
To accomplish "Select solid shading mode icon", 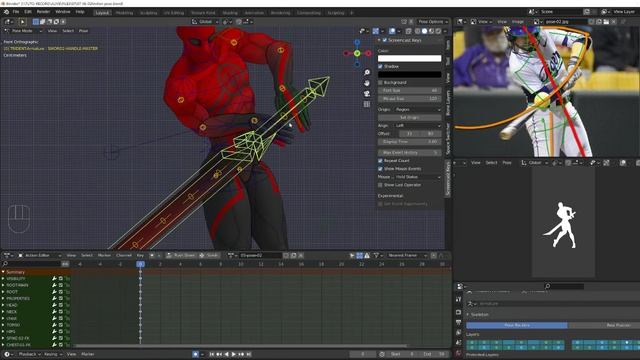I will click(x=424, y=31).
